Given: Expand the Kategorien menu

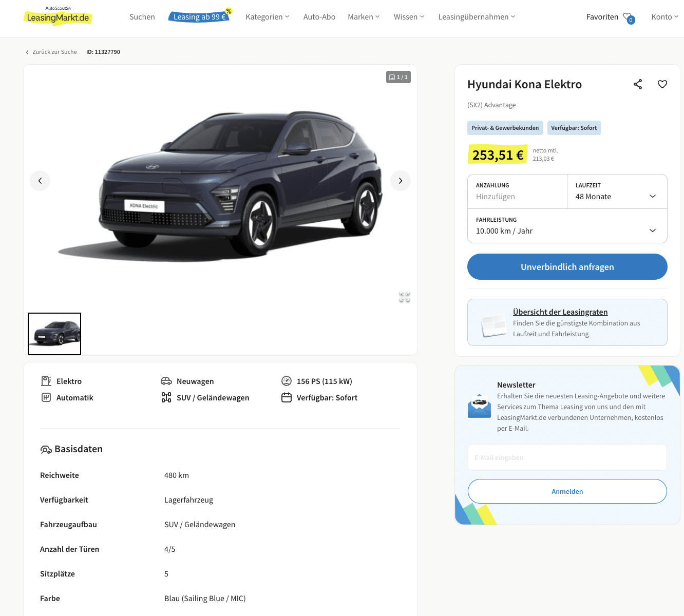Looking at the screenshot, I should pos(268,17).
